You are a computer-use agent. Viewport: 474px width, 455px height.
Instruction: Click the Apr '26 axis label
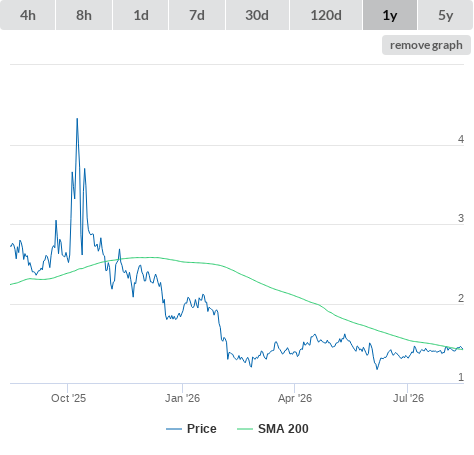click(x=295, y=398)
